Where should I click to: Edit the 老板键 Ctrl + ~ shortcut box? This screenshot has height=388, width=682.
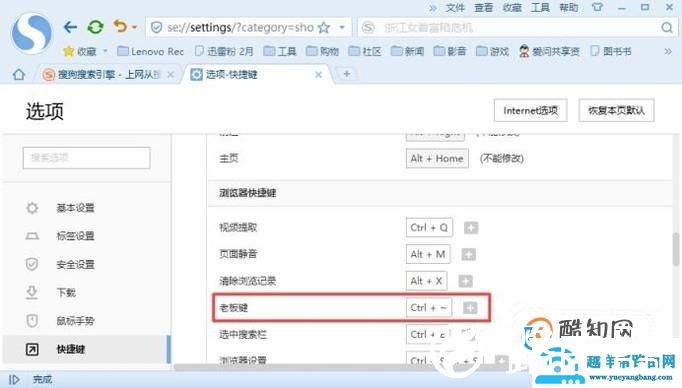tap(429, 308)
